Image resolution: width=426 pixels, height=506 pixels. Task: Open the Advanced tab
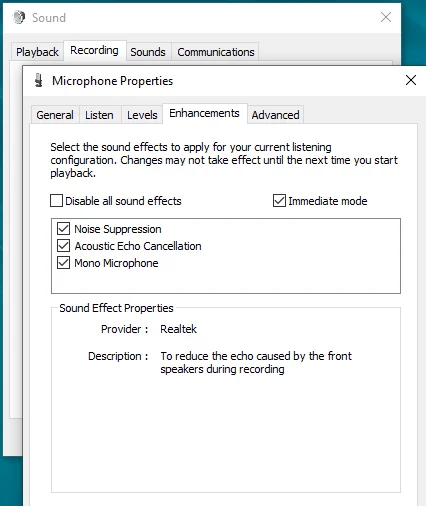click(275, 115)
